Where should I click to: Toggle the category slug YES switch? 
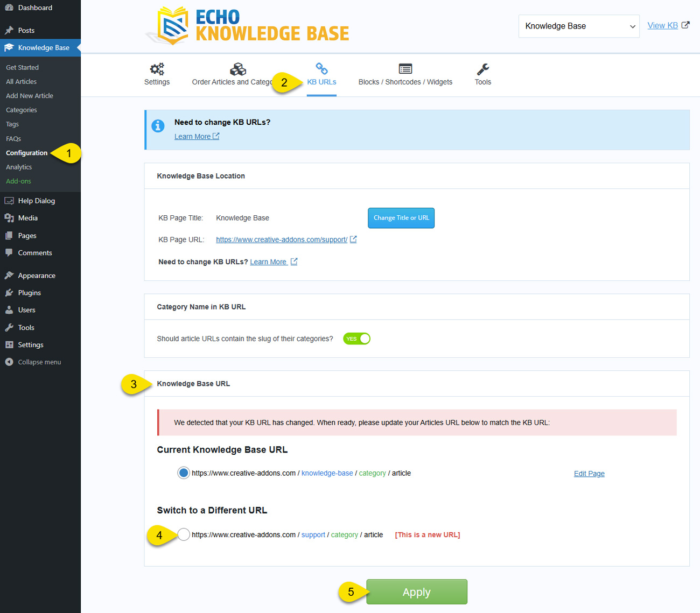click(x=356, y=339)
